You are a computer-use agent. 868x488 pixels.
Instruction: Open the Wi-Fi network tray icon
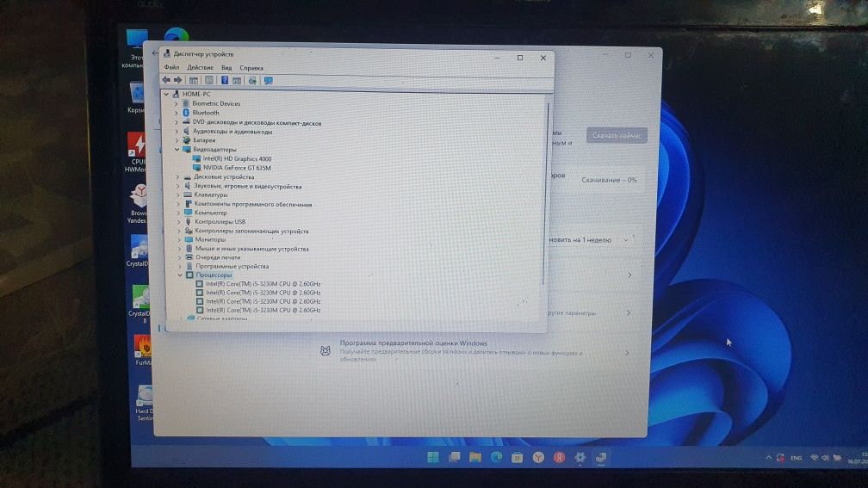click(x=815, y=458)
